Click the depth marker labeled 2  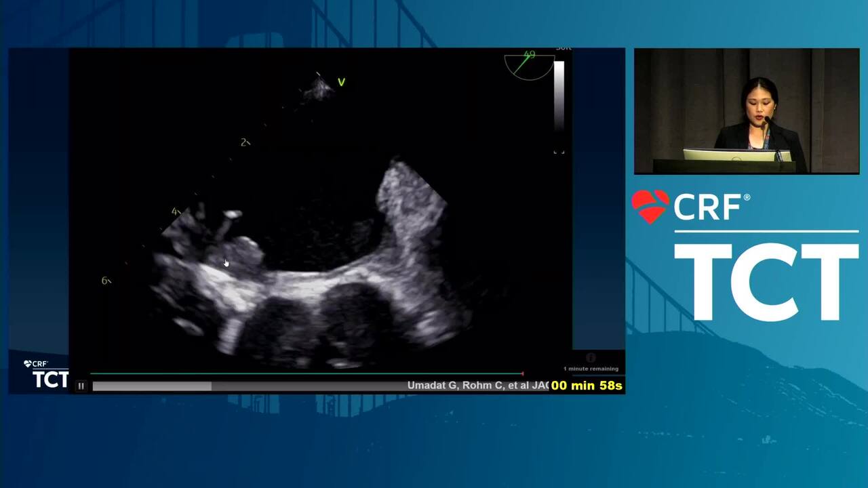point(245,142)
